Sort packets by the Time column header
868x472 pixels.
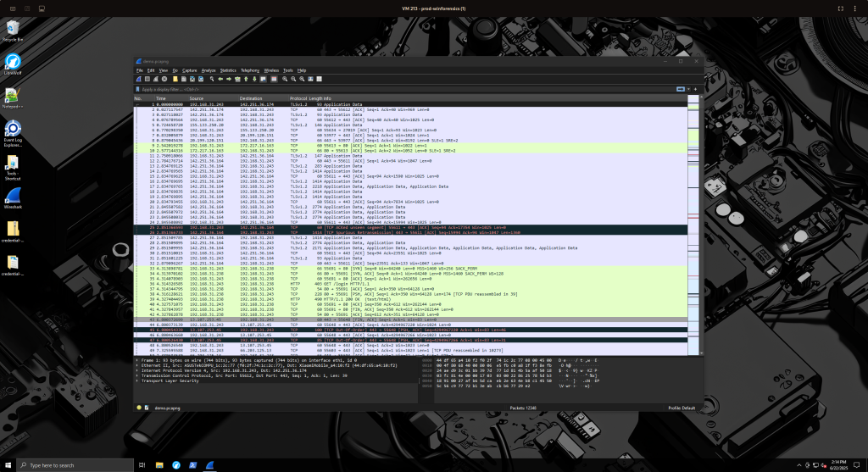171,98
